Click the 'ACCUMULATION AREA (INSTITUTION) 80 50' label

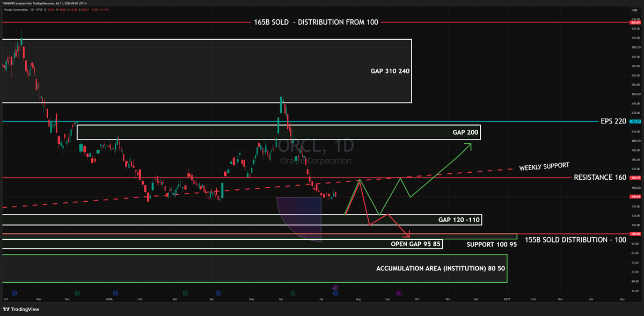click(441, 268)
